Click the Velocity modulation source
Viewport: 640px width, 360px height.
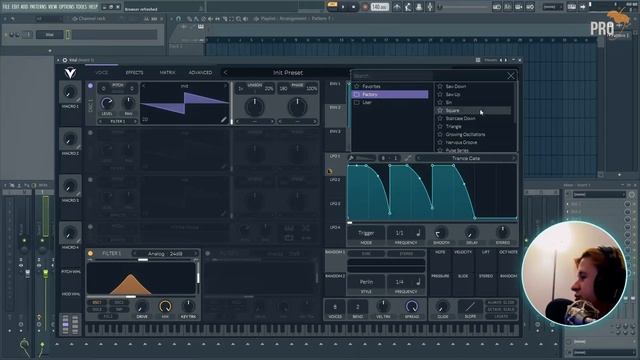point(463,252)
